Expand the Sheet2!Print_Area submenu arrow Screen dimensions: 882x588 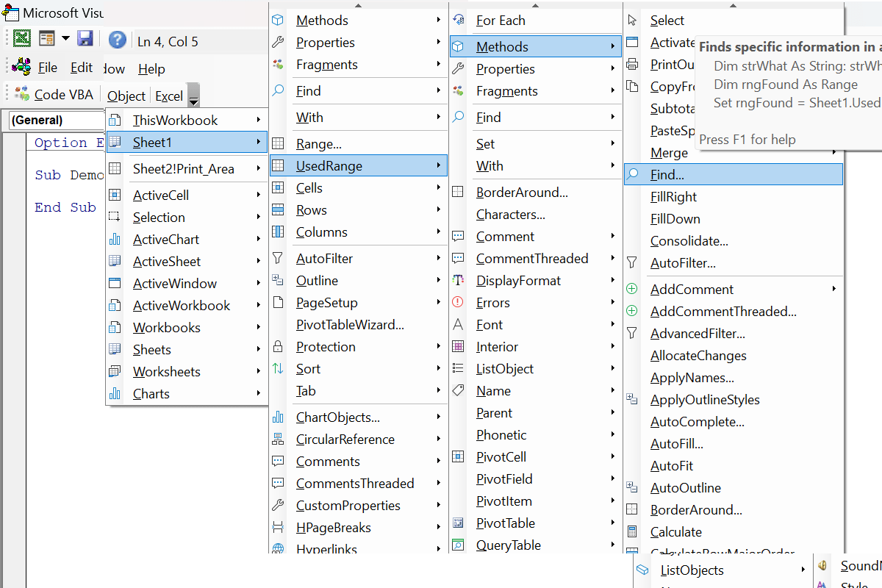coord(259,168)
